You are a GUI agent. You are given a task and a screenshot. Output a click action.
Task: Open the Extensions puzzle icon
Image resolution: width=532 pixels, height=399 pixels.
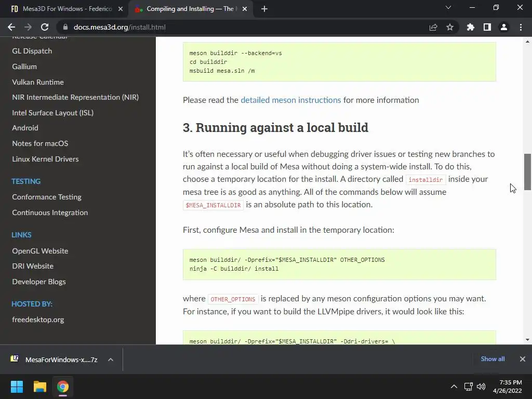471,27
